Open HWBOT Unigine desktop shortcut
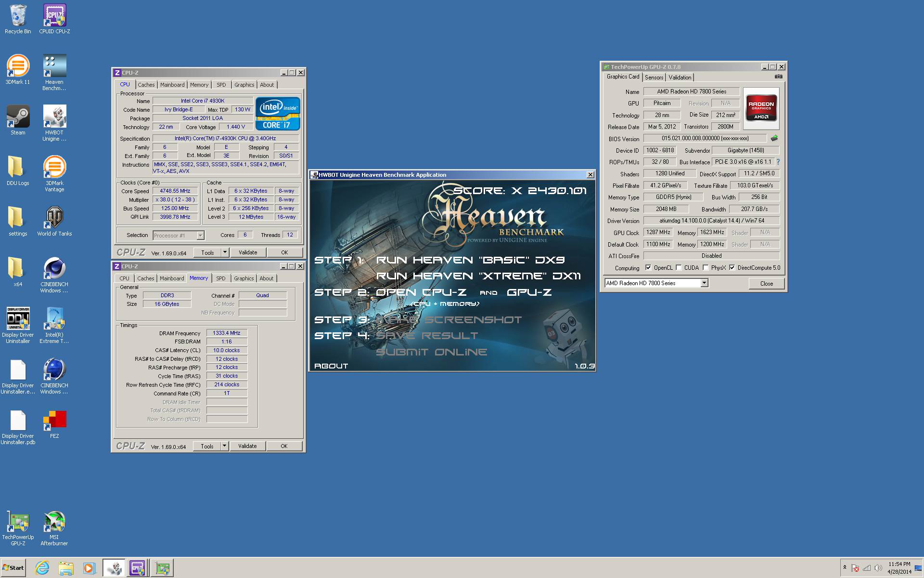 54,123
